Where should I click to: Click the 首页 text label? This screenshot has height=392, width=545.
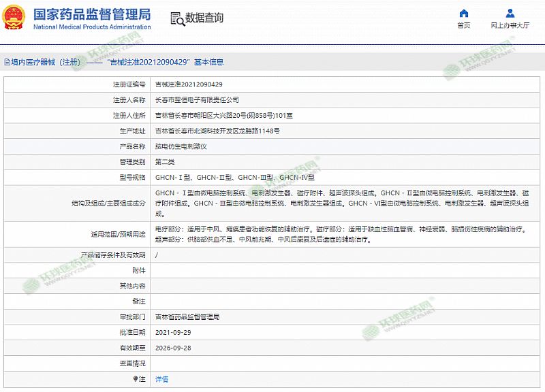(x=463, y=26)
